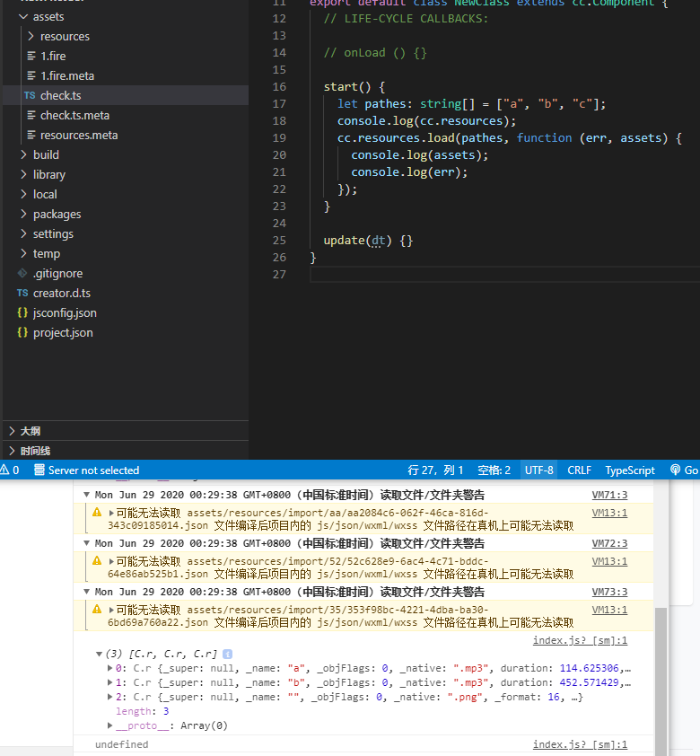Change line ending CRLF
Screen dimensions: 700x756
[579, 470]
